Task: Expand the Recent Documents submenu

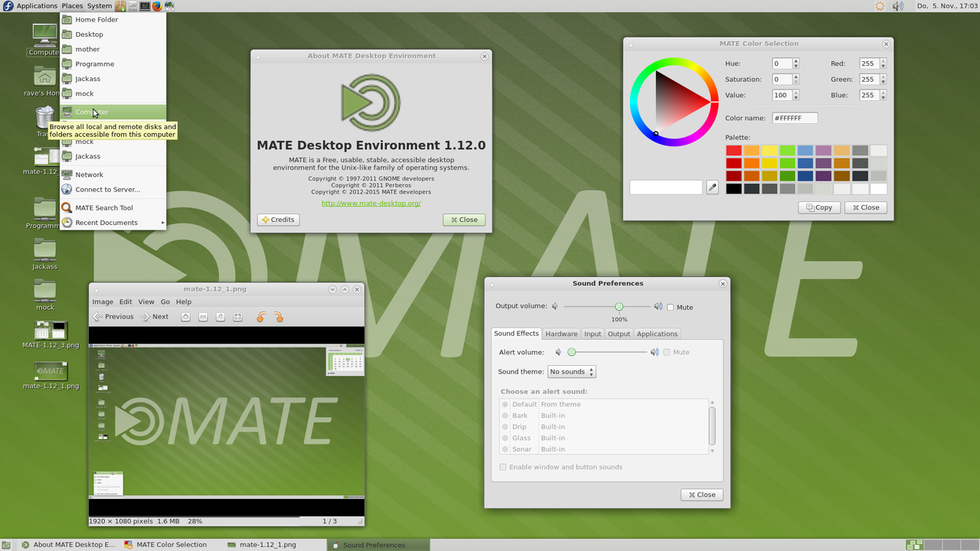Action: [x=113, y=223]
